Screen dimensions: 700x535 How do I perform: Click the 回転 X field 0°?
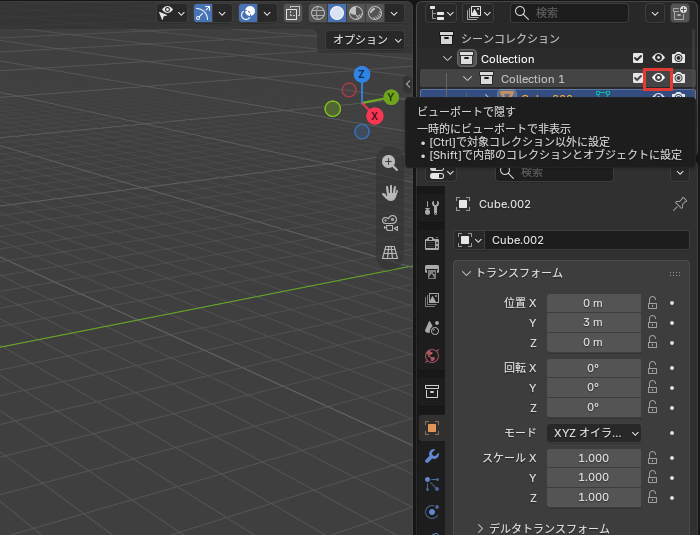(x=593, y=368)
